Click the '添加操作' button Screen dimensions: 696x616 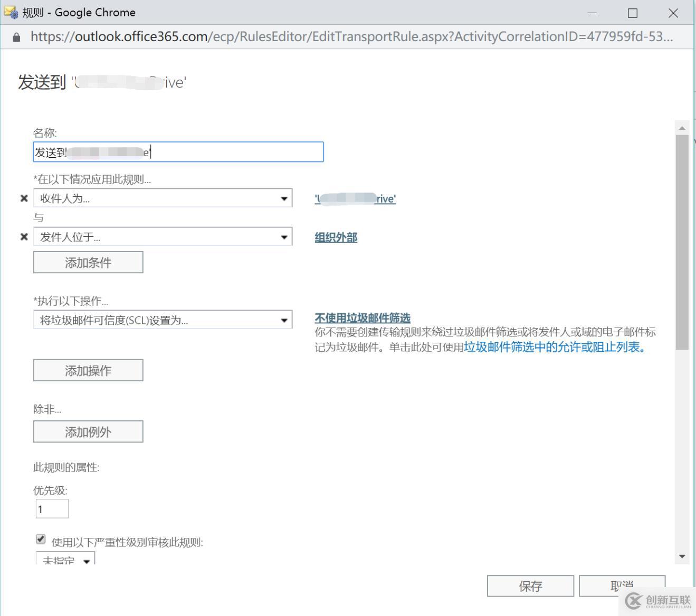point(88,370)
